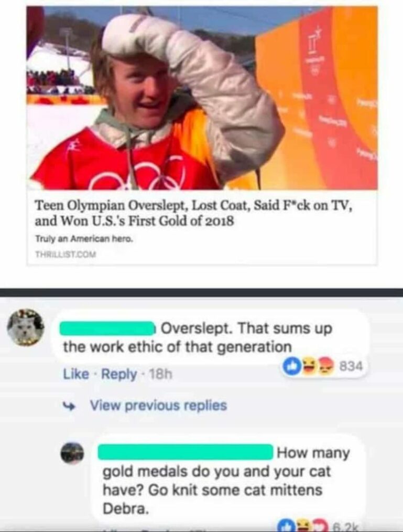Open the 834 reactions count
The height and width of the screenshot is (532, 403).
[351, 366]
